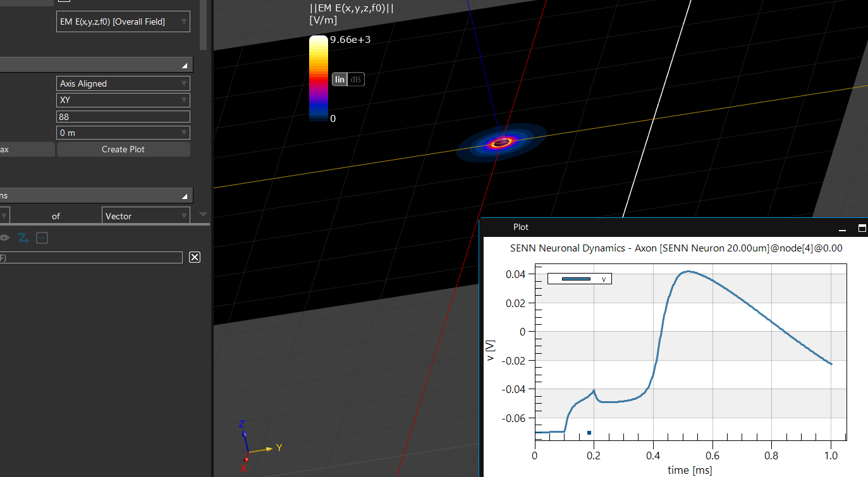This screenshot has height=477, width=868.
Task: Click the time [ms] axis label
Action: [690, 470]
